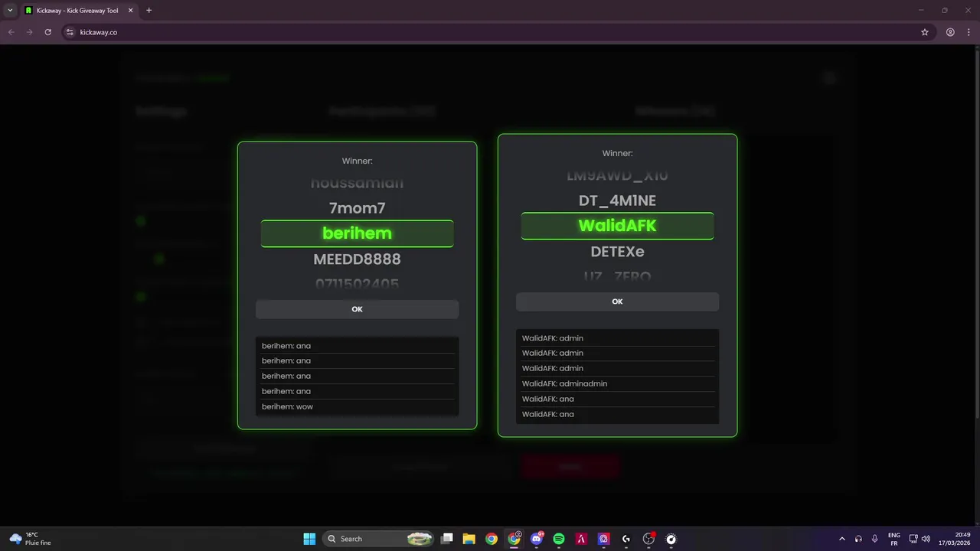Open Discord from the taskbar
The width and height of the screenshot is (980, 551).
click(537, 539)
